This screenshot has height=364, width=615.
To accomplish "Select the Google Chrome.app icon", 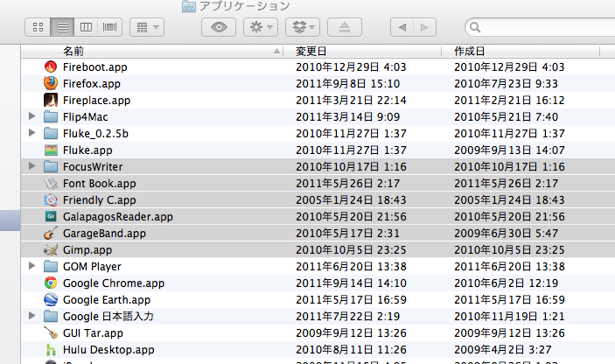I will [51, 283].
